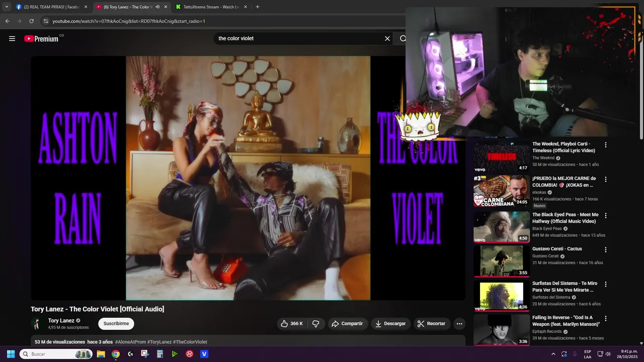The height and width of the screenshot is (362, 644).
Task: Click the #ToryLanez hashtag
Action: [x=159, y=342]
